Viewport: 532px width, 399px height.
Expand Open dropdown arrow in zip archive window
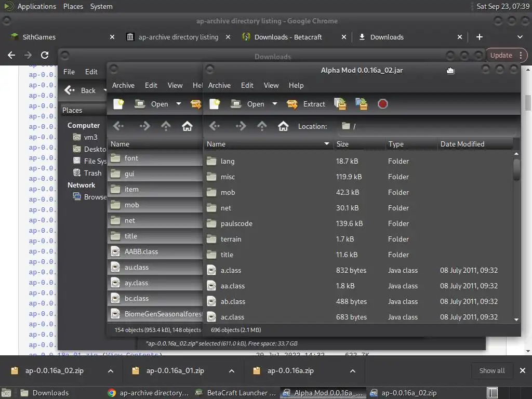click(179, 104)
